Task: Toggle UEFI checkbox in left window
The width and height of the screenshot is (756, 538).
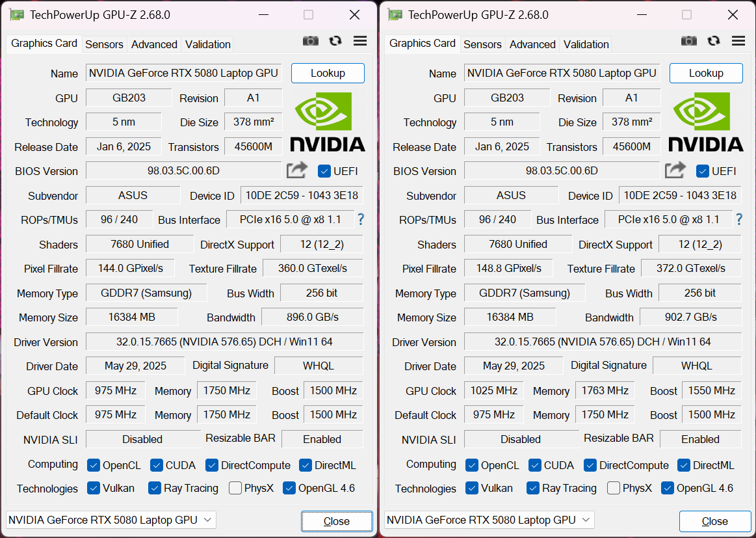Action: pos(324,171)
